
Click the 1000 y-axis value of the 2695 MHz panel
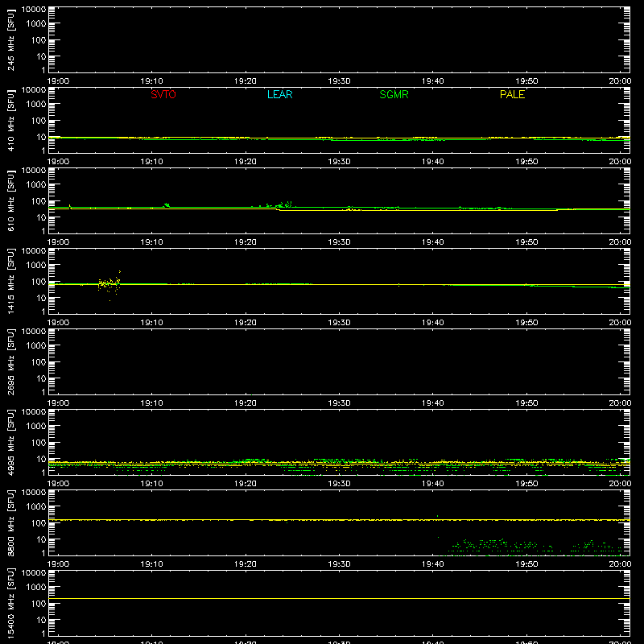click(36, 346)
